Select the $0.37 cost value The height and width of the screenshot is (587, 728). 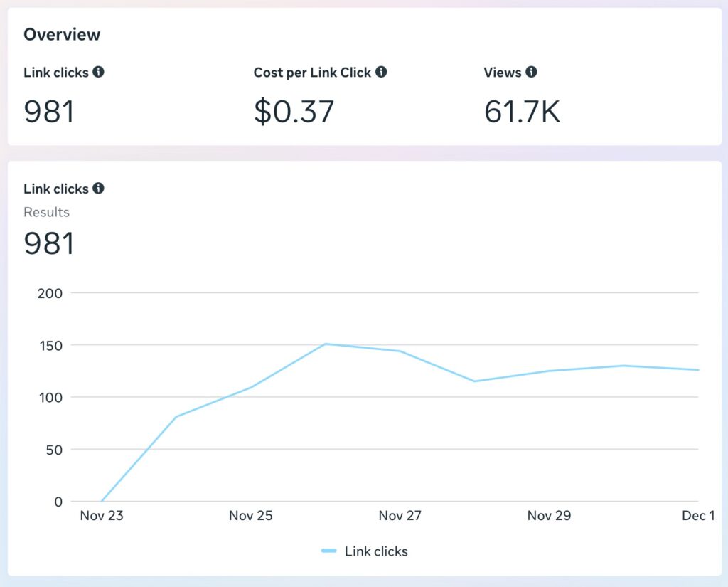[x=294, y=112]
